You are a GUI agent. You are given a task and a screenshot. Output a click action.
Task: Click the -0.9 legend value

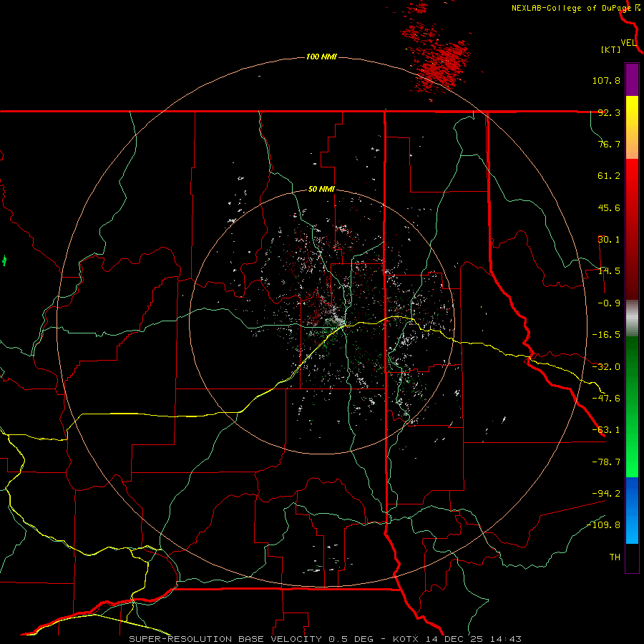click(609, 303)
